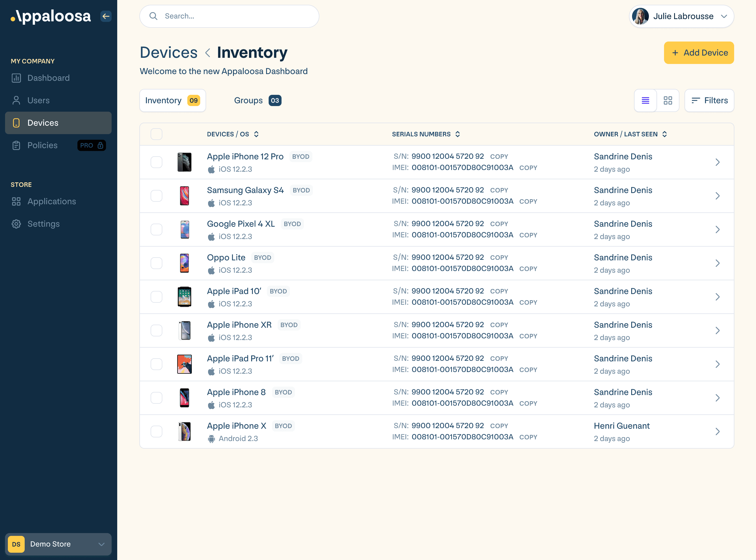Click Julie Labrousse avatar photo

[640, 16]
